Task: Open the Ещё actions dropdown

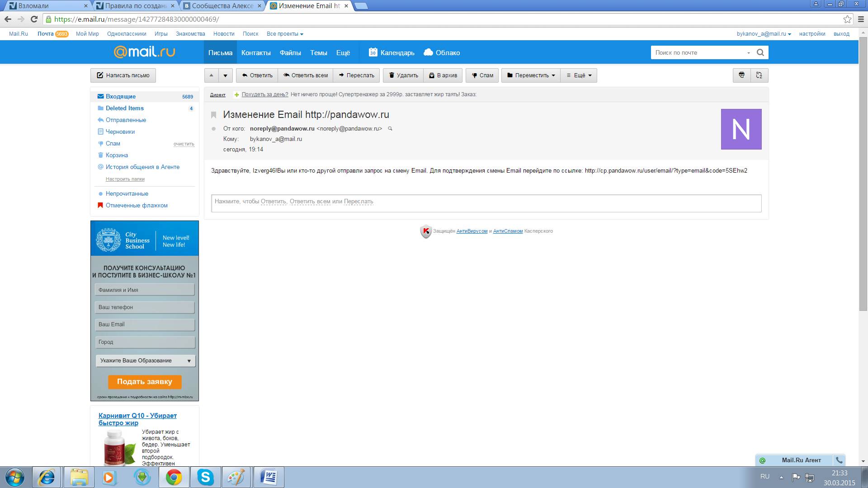Action: pos(579,75)
